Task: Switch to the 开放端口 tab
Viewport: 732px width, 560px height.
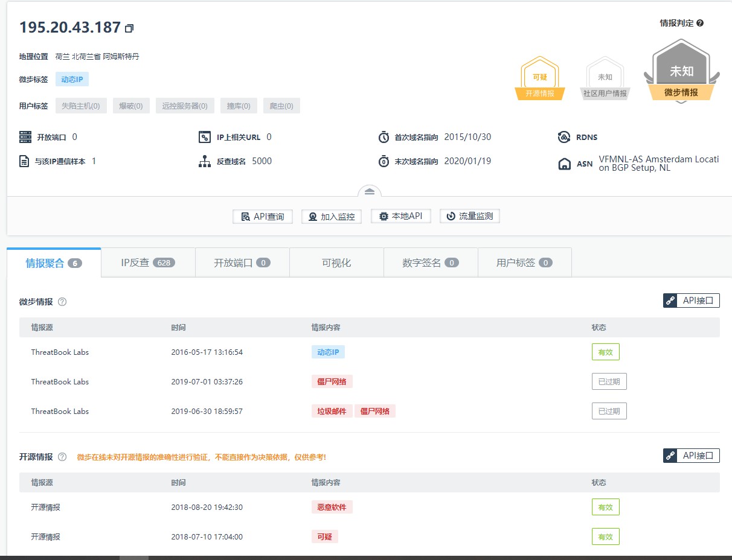Action: (242, 263)
